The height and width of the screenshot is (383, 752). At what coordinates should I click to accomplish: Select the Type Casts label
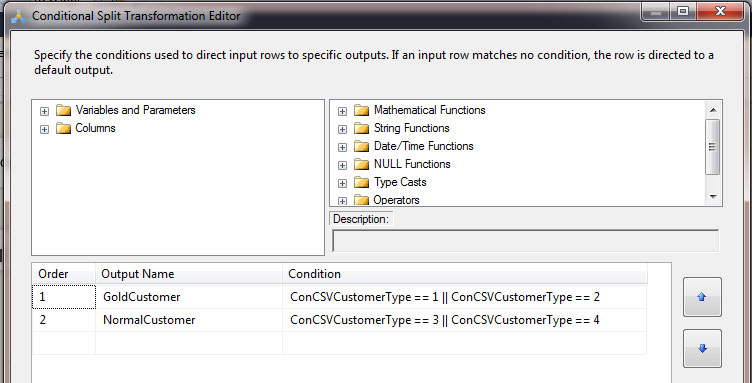click(x=400, y=182)
